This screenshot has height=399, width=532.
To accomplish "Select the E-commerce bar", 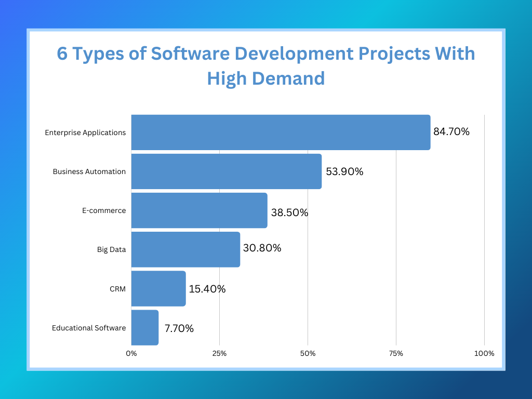I will click(x=199, y=210).
